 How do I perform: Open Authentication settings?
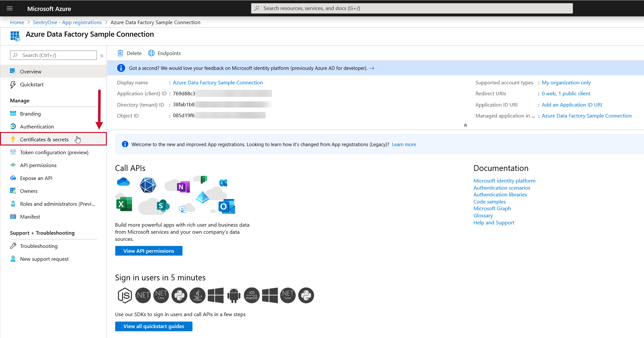click(x=53, y=127)
